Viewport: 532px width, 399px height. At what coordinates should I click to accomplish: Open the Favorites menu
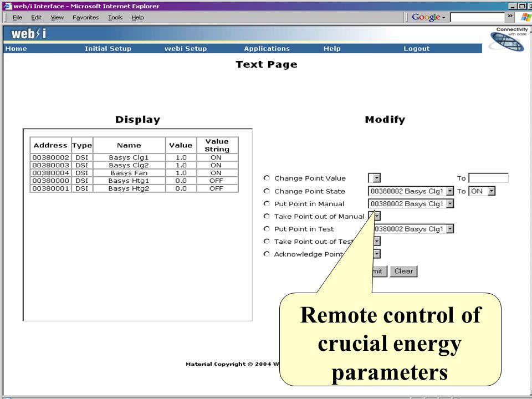click(x=85, y=17)
